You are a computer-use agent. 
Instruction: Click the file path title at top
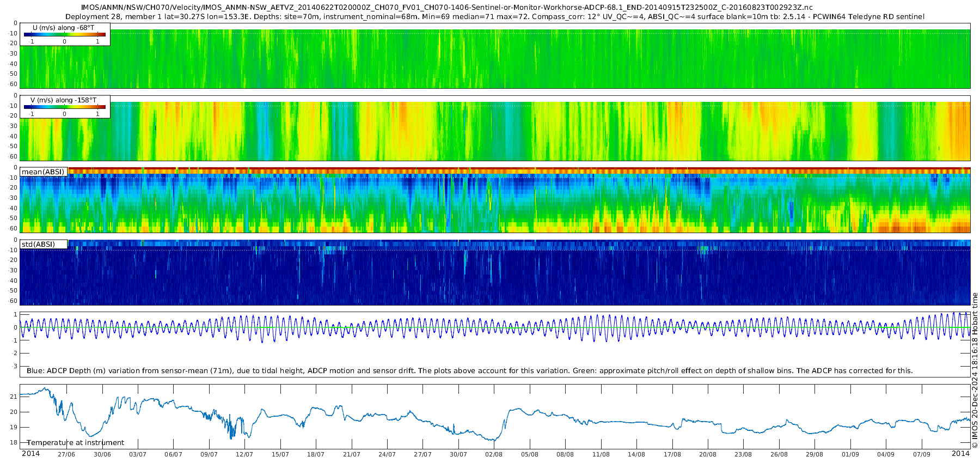(x=446, y=8)
